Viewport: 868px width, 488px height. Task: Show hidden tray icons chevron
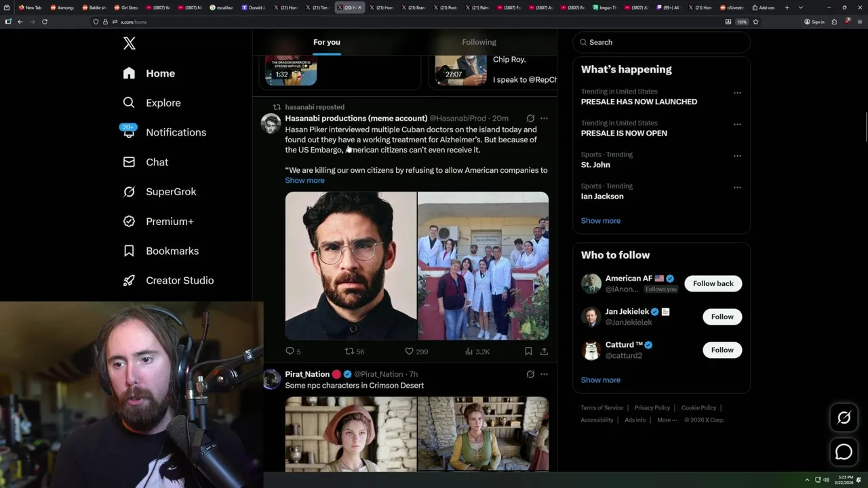807,480
